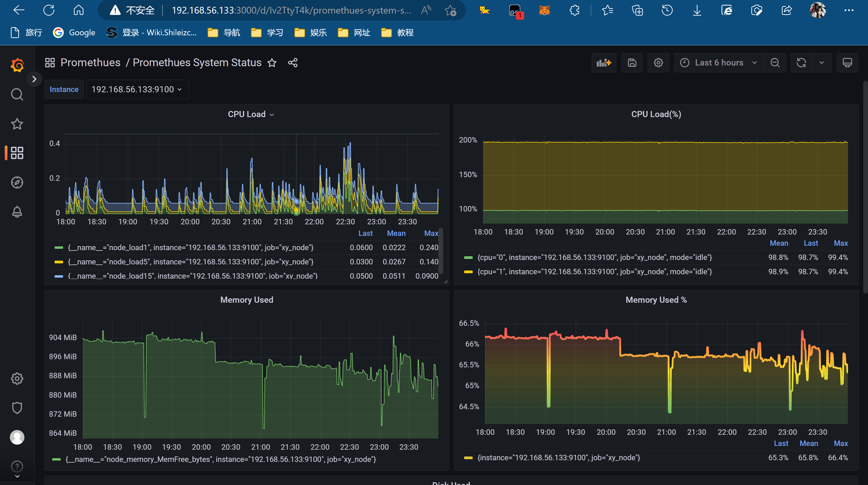The height and width of the screenshot is (485, 868).
Task: Open CPU Load panel title menu
Action: 251,114
